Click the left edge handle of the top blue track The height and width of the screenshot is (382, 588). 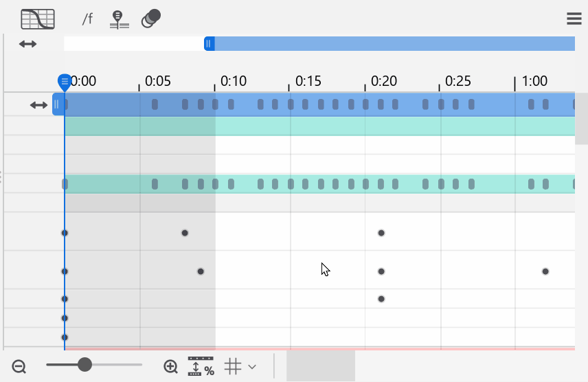tap(57, 104)
